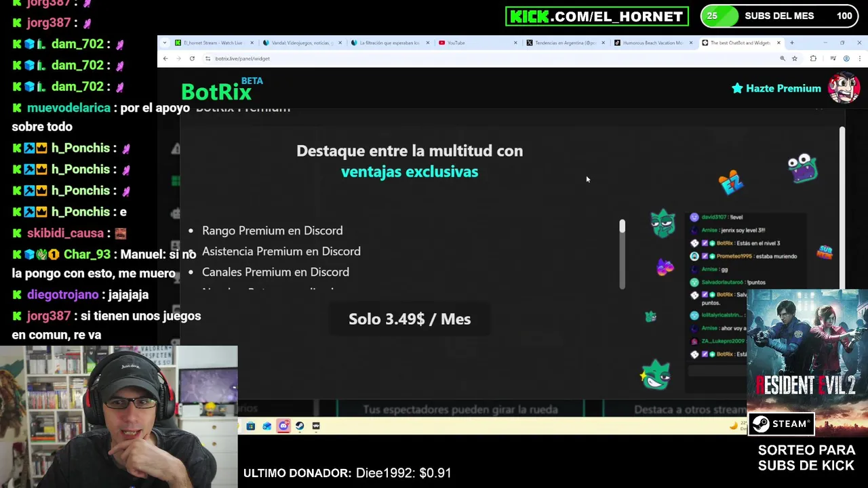
Task: Open the BotRix user avatar menu
Action: coord(844,89)
